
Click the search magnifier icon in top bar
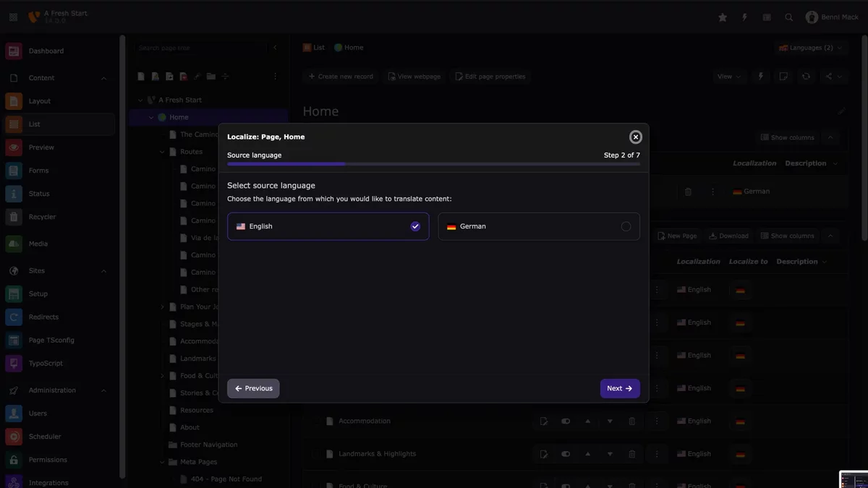tap(789, 17)
